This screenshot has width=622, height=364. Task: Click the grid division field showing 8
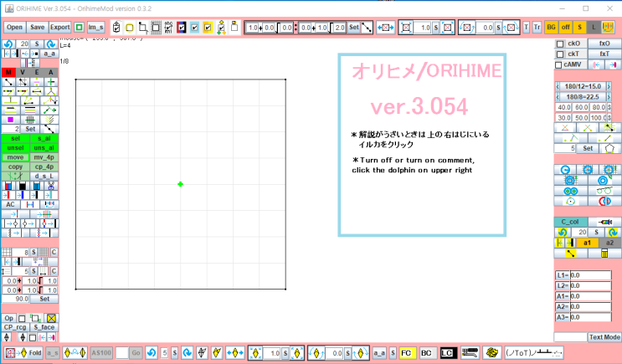pos(21,252)
